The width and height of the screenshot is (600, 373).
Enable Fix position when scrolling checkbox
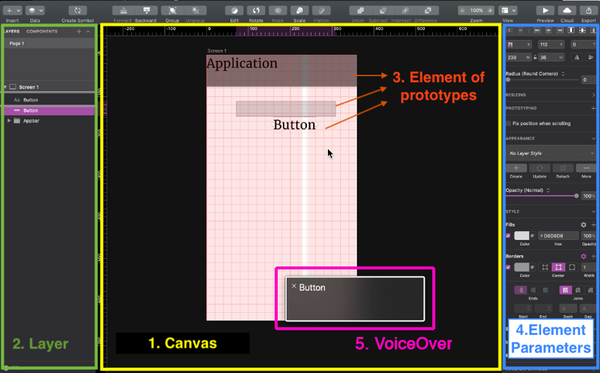pyautogui.click(x=508, y=124)
